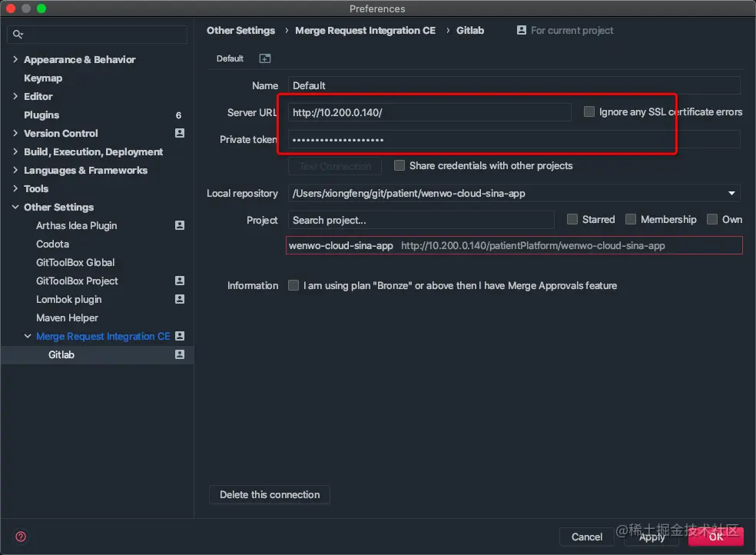The image size is (756, 555).
Task: Open the Merge Request Integration CE breadcrumb
Action: point(365,30)
